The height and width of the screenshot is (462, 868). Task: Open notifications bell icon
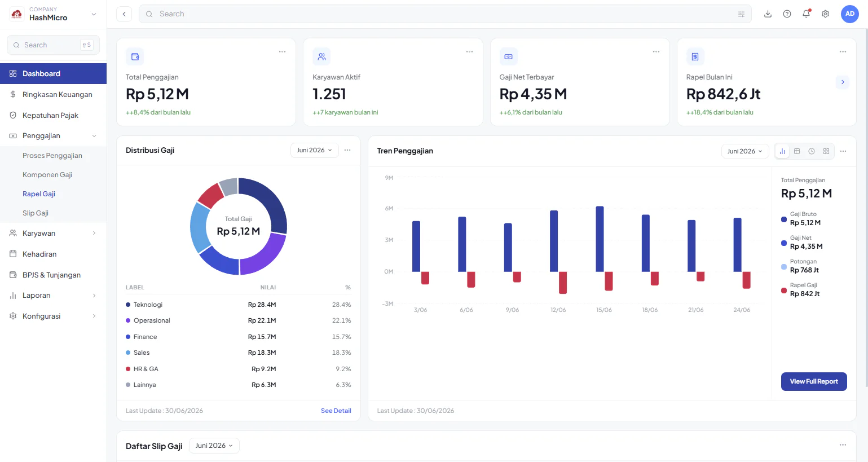806,14
